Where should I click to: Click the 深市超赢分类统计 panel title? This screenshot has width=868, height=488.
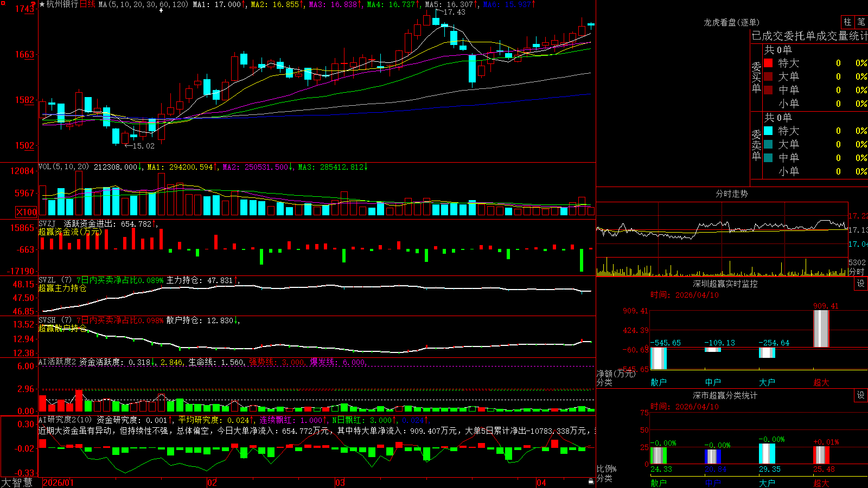[725, 395]
